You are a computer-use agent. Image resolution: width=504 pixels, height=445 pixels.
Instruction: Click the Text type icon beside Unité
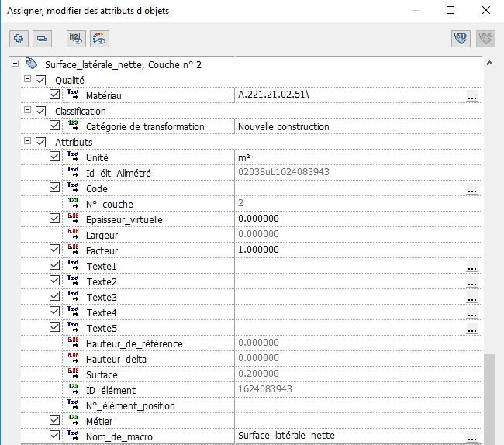(74, 157)
